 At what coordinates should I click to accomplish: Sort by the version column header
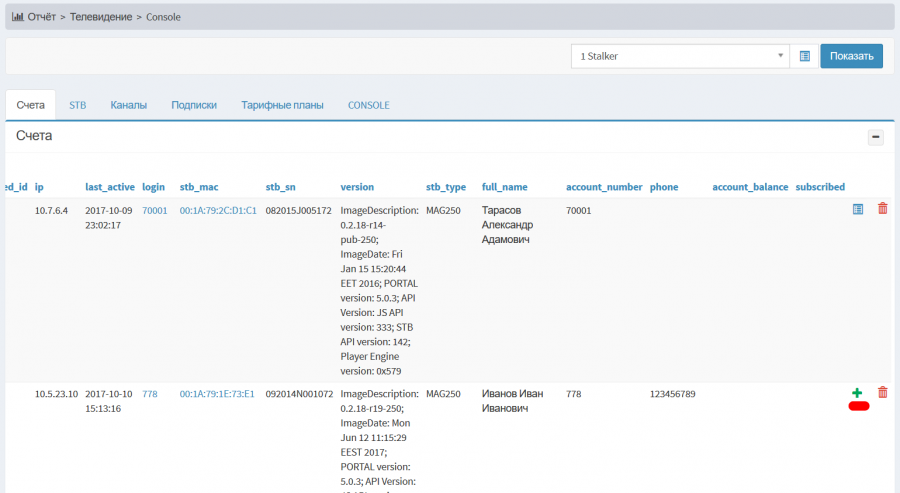357,187
